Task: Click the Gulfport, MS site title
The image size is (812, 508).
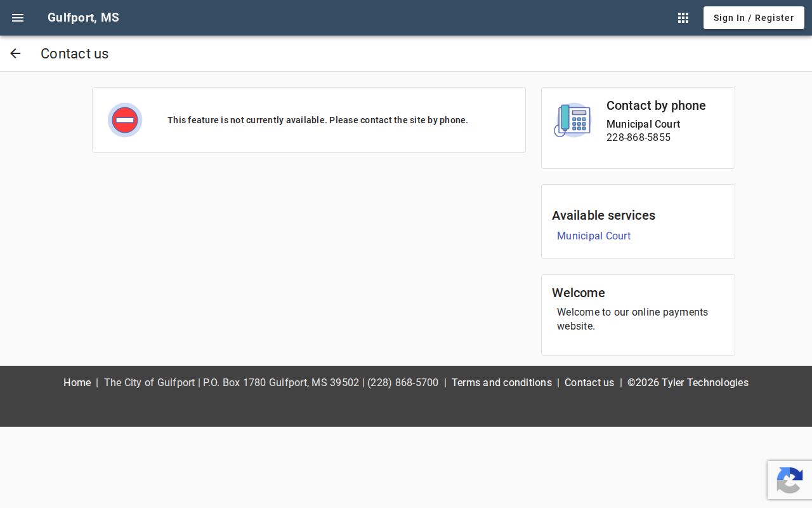Action: tap(83, 18)
